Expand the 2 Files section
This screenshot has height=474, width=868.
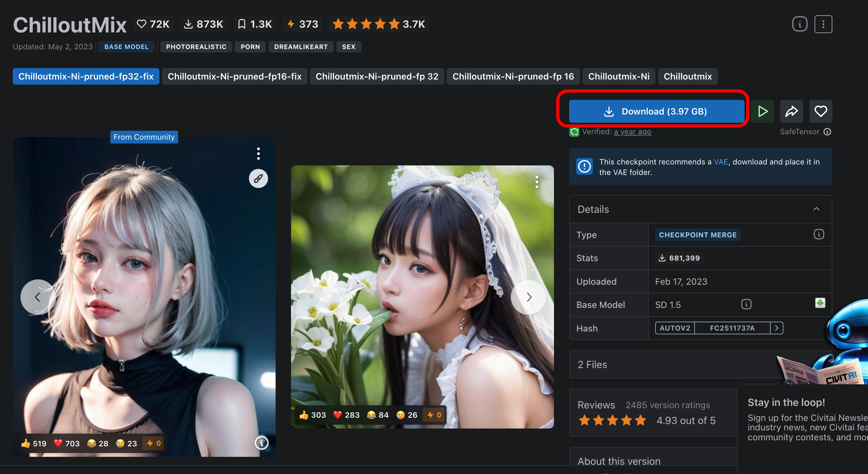592,365
